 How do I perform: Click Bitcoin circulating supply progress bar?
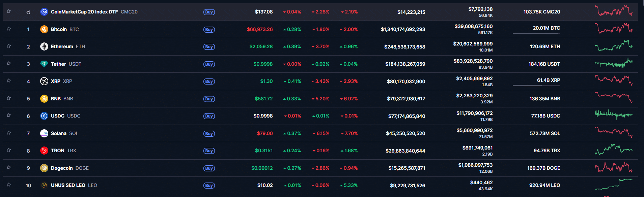pos(536,33)
